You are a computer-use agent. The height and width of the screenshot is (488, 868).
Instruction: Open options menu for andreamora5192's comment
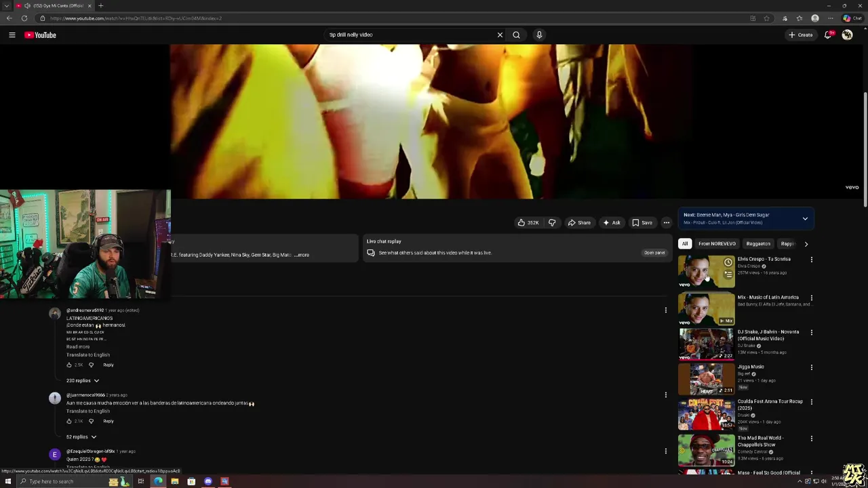coord(666,310)
